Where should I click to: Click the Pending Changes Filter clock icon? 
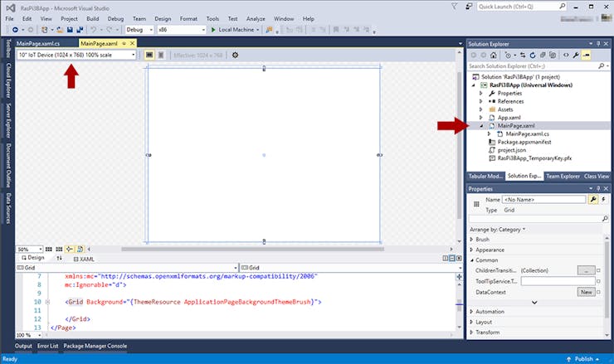click(x=508, y=56)
